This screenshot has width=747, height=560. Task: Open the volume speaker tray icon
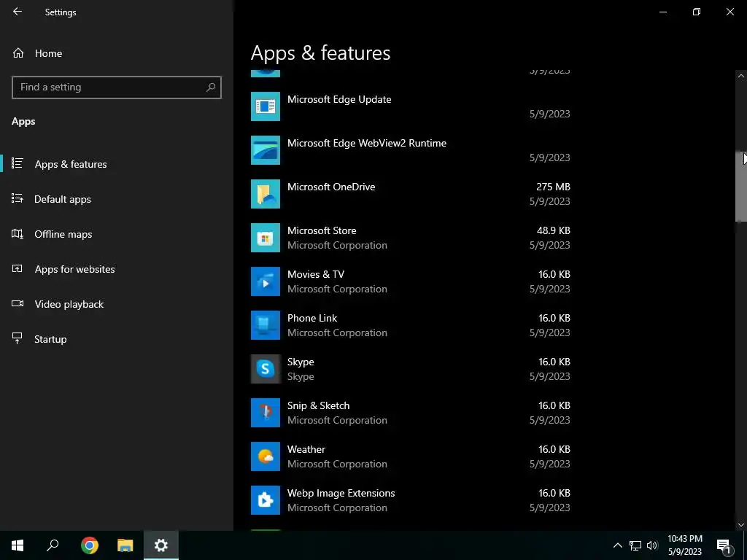652,545
